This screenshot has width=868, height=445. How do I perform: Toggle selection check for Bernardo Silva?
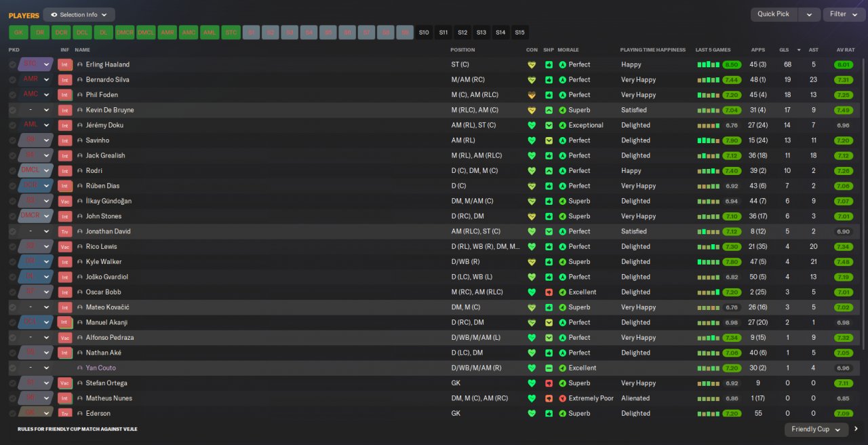[x=12, y=80]
